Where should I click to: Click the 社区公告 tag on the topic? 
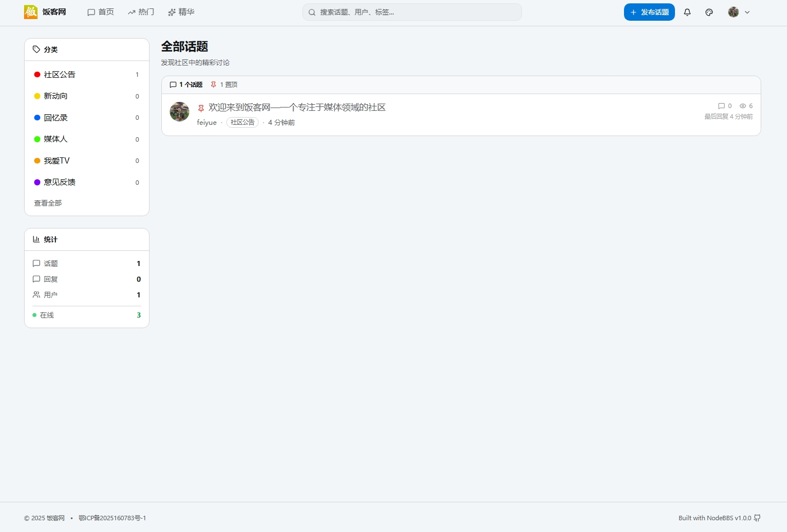click(x=243, y=123)
